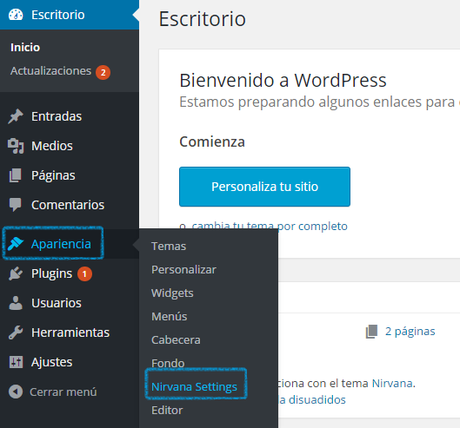
Task: Choose Widgets in Apariencia flyout
Action: pyautogui.click(x=172, y=293)
